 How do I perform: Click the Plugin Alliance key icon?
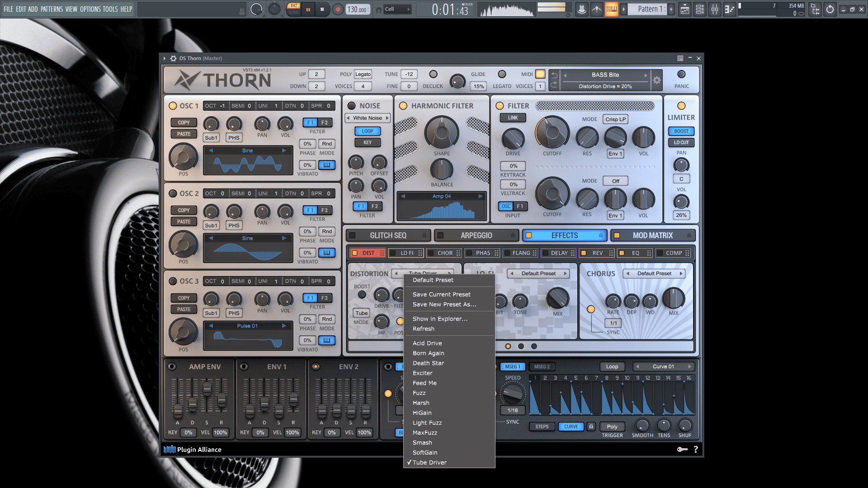(682, 449)
